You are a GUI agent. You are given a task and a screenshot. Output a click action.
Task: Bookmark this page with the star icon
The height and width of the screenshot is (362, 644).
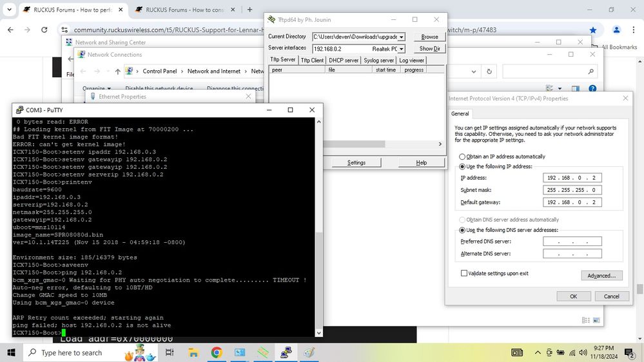pos(593,30)
